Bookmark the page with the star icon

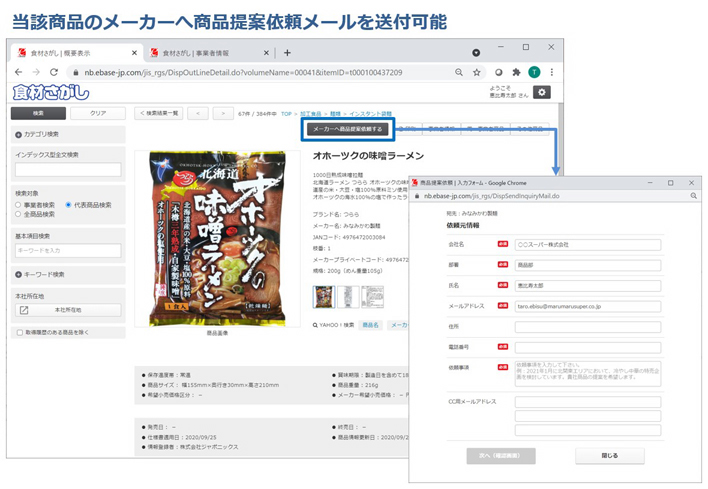point(476,72)
